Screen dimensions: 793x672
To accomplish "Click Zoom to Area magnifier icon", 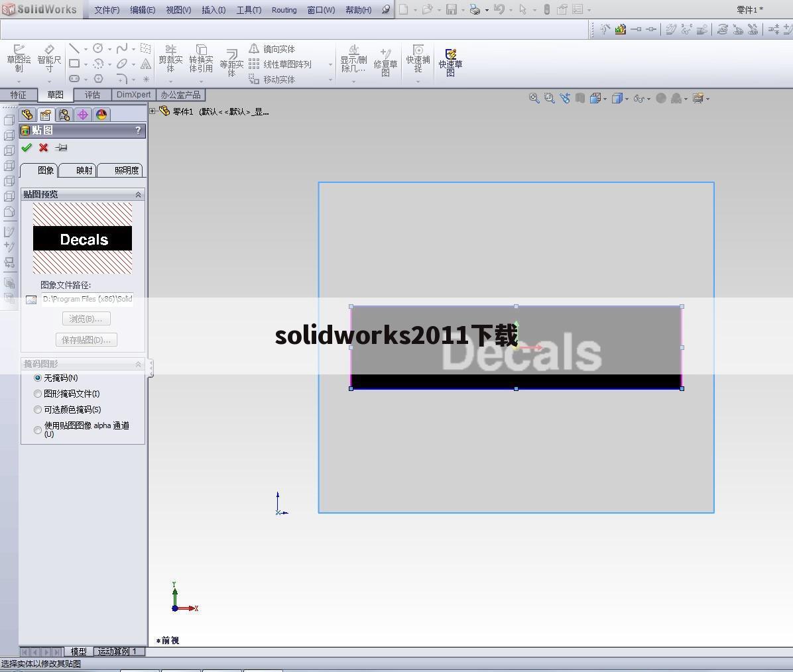I will (549, 98).
